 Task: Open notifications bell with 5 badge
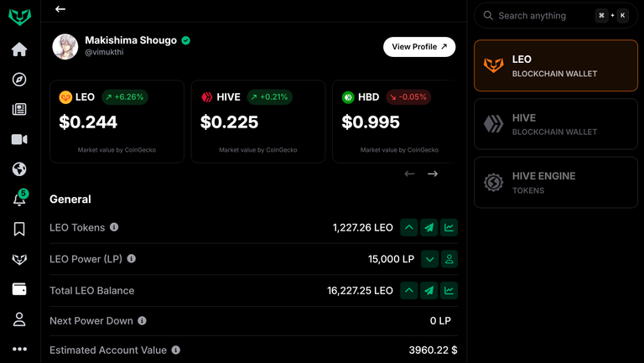click(19, 199)
